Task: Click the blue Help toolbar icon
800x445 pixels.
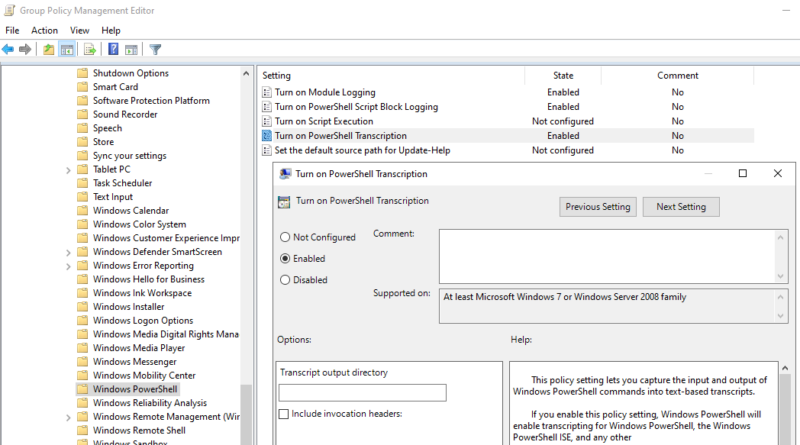Action: (x=114, y=49)
